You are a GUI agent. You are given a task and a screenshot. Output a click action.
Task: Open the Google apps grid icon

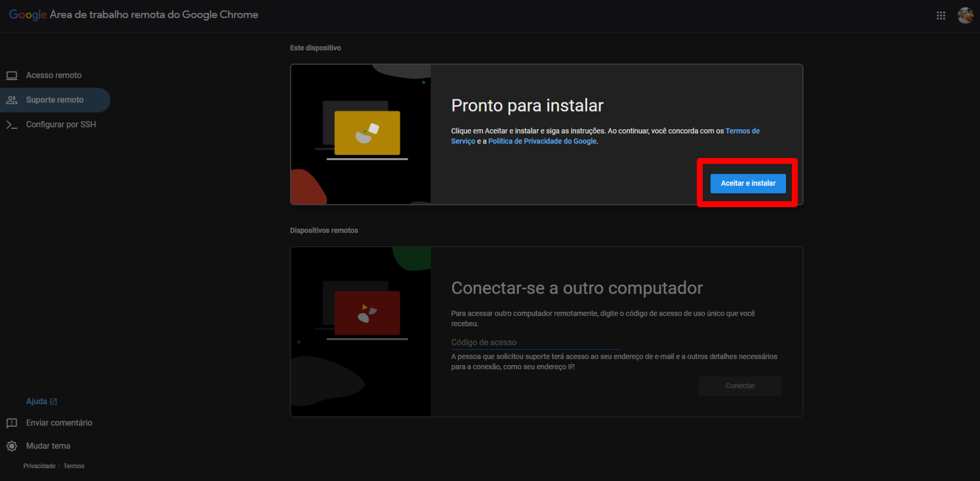pyautogui.click(x=941, y=15)
